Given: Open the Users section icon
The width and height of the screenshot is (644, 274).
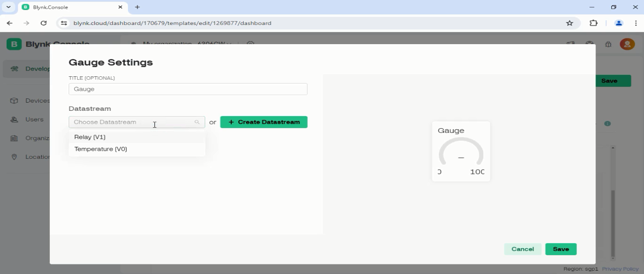Looking at the screenshot, I should pyautogui.click(x=14, y=119).
